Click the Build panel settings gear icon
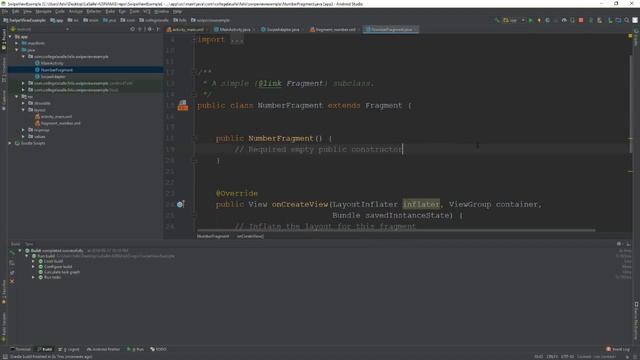Viewport: 640px width, 360px height. coord(619,244)
